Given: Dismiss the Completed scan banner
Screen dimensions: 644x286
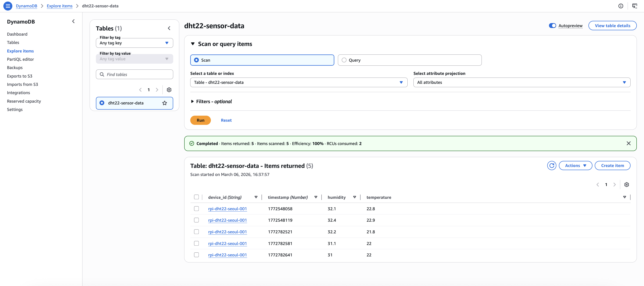Looking at the screenshot, I should (x=629, y=143).
